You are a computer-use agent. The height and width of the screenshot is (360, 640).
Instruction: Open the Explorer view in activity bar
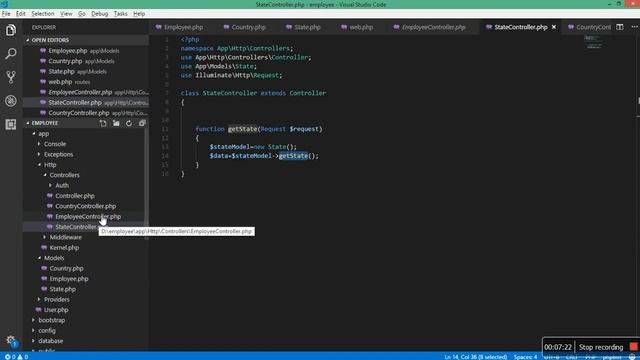coord(11,30)
